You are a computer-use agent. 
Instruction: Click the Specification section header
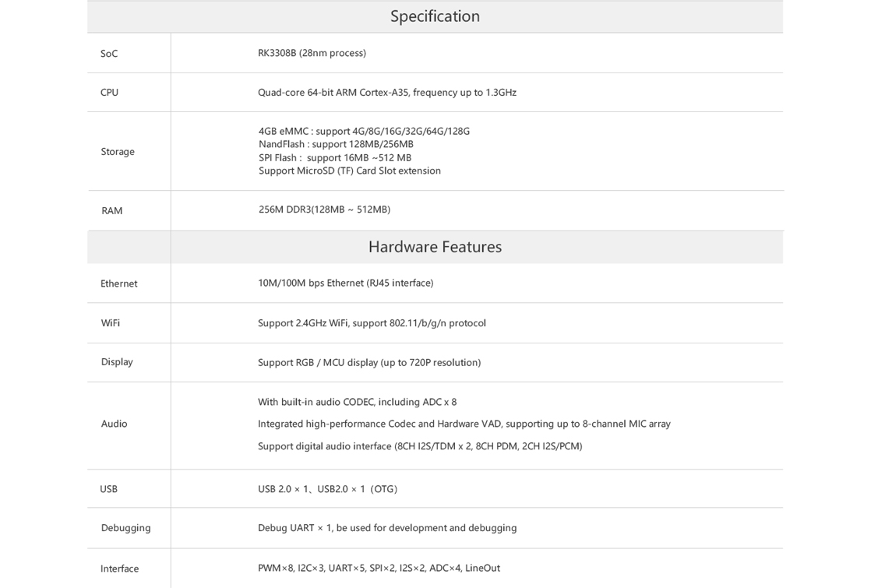point(435,16)
